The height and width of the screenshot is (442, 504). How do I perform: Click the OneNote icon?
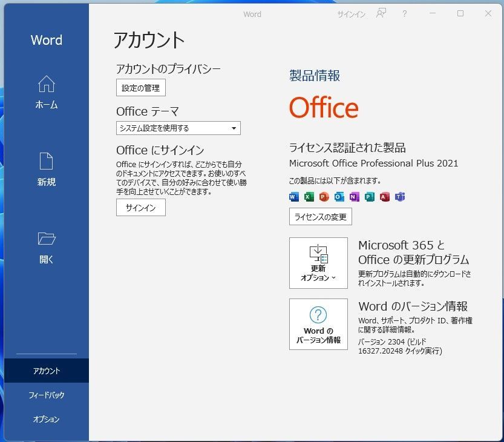pos(355,197)
